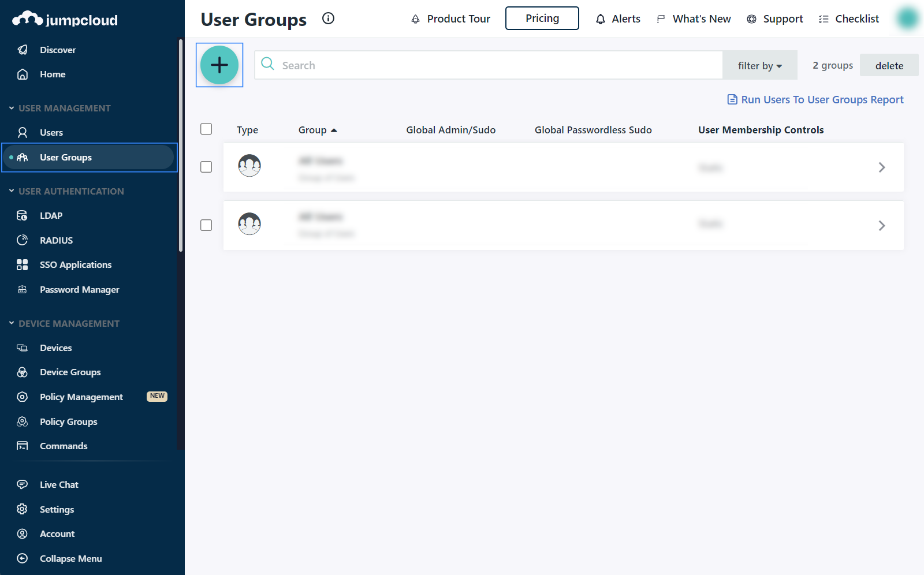This screenshot has height=575, width=924.
Task: Toggle the select-all groups checkbox in header
Action: coord(206,129)
